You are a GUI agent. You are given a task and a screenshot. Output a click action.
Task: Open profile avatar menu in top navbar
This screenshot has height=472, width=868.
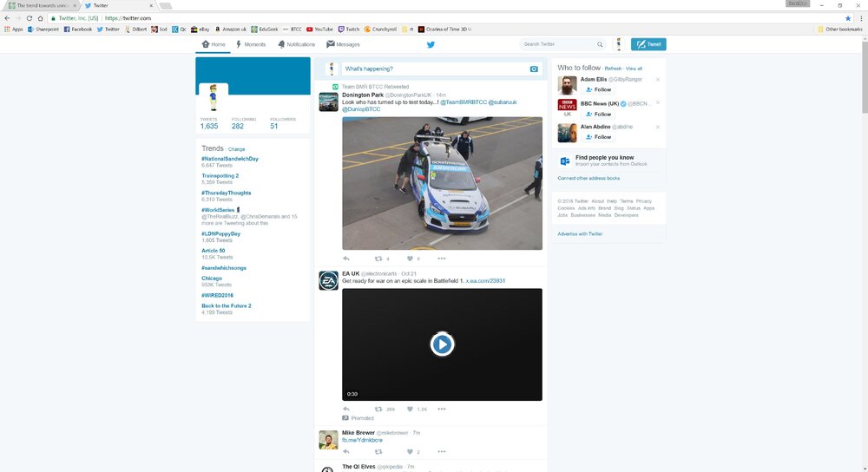(x=618, y=44)
